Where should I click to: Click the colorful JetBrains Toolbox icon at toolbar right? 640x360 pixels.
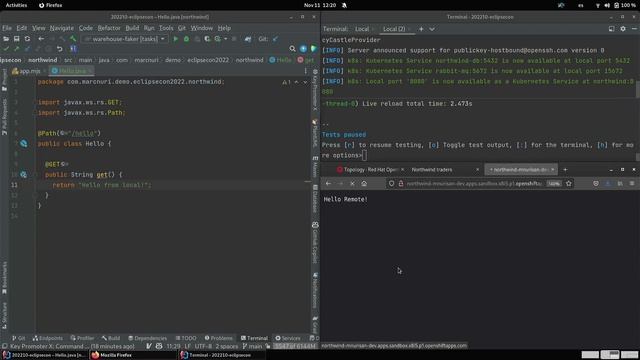[x=313, y=49]
